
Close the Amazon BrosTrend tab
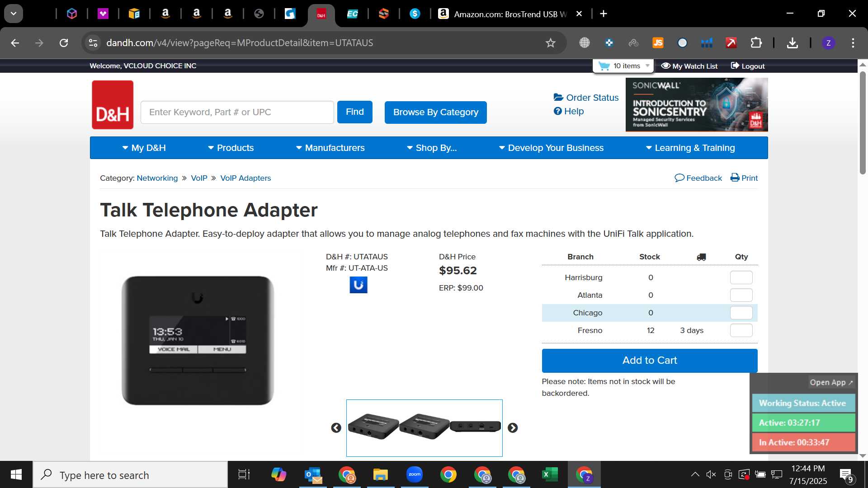[x=579, y=14]
